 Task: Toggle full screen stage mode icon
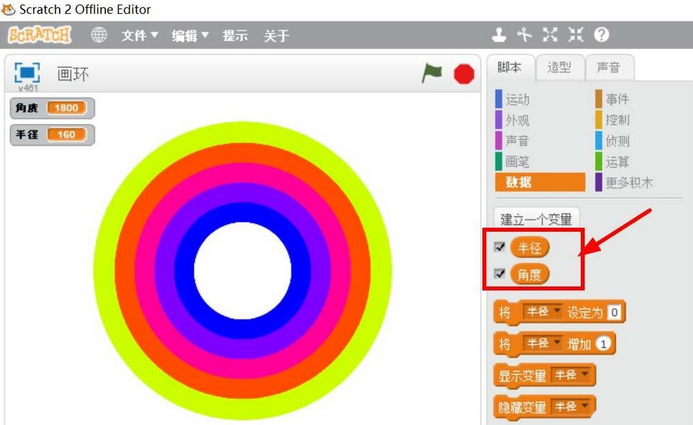pyautogui.click(x=27, y=73)
